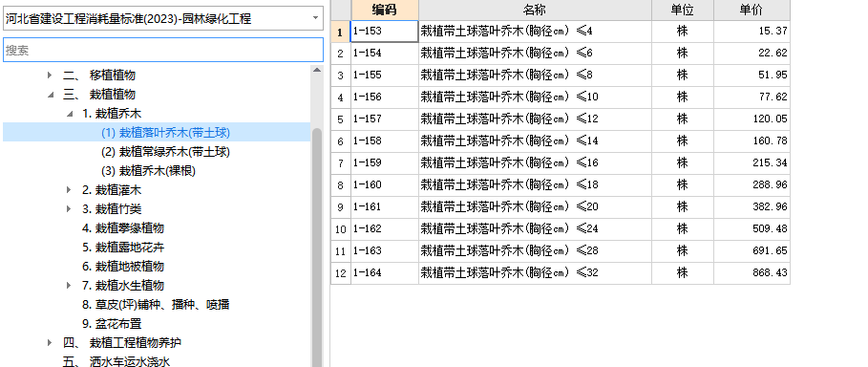
Task: Select code cell 1-160
Action: [385, 184]
